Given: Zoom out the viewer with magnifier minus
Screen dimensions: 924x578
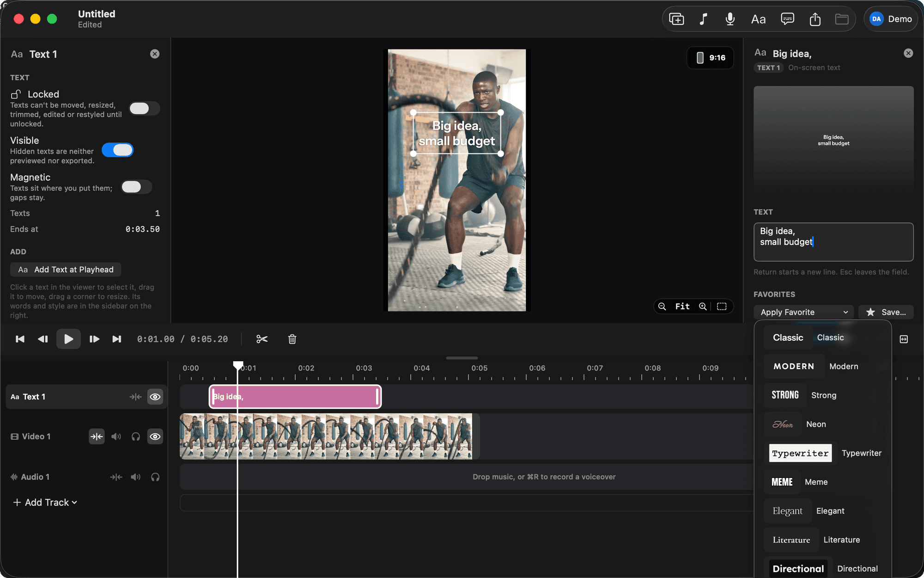Looking at the screenshot, I should coord(662,307).
